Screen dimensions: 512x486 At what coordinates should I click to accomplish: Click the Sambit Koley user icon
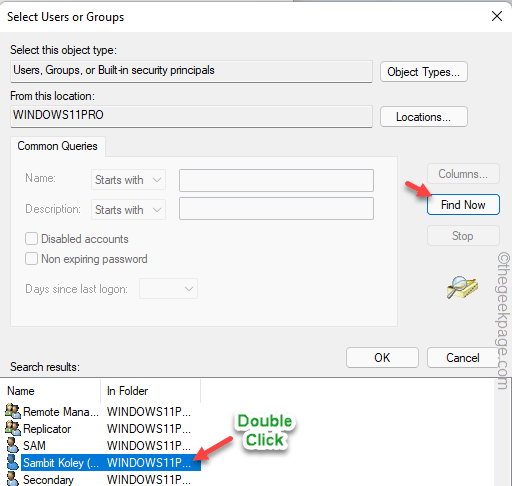[13, 462]
